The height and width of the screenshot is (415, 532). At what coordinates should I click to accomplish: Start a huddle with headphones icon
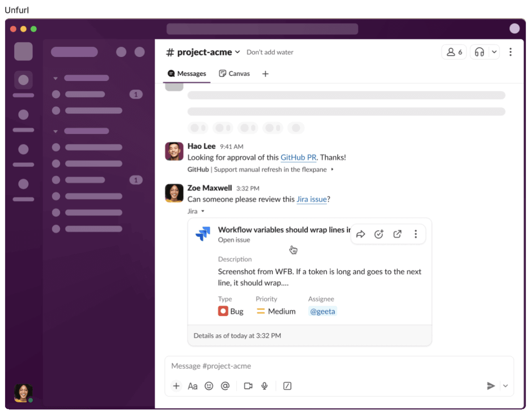479,52
